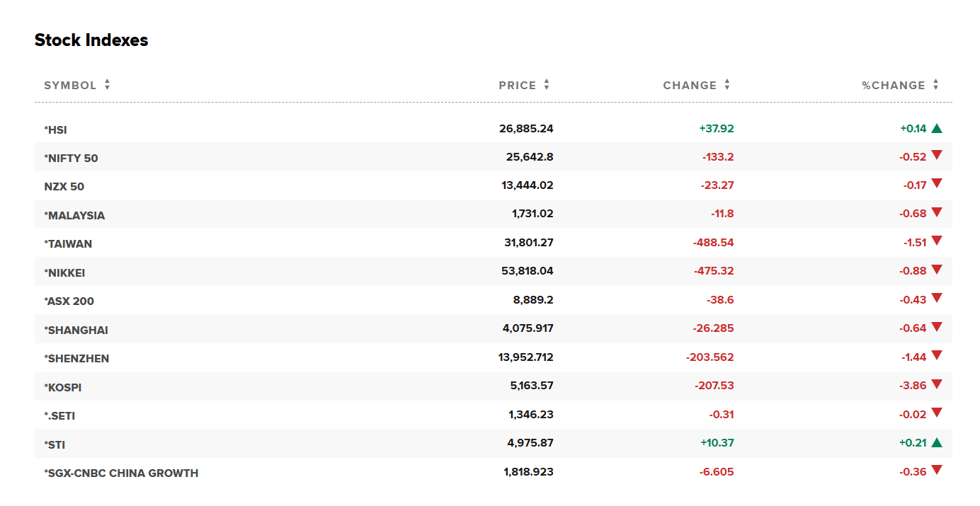
Task: Sort table by the PRICE column label
Action: [517, 86]
